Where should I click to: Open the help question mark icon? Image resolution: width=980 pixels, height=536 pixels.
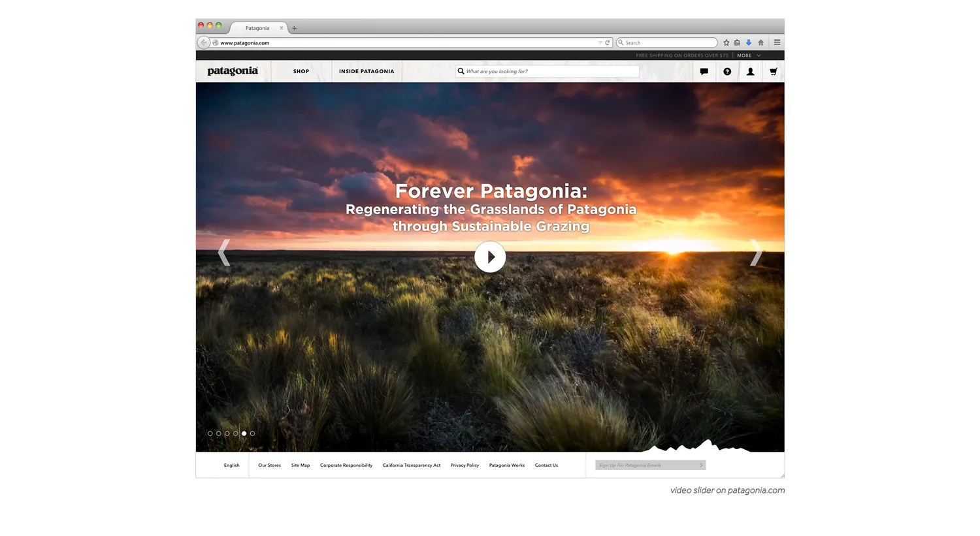(727, 72)
